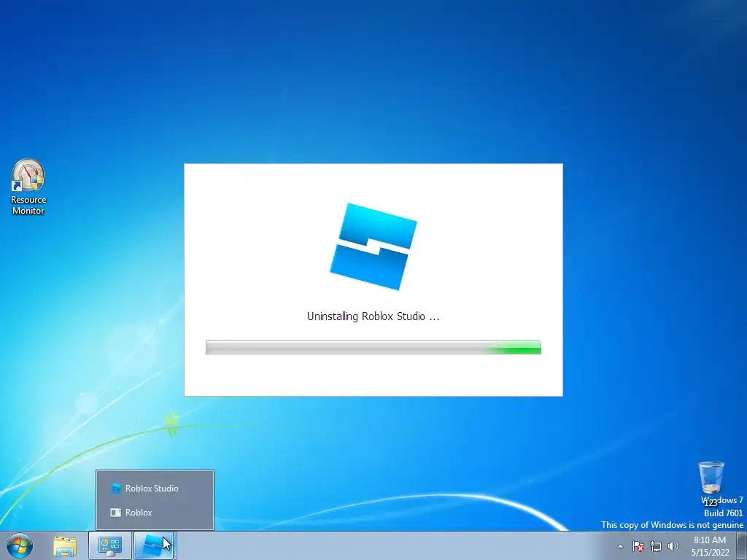Viewport: 747px width, 560px height.
Task: Open the Resource Monitor desktop shortcut
Action: click(28, 187)
